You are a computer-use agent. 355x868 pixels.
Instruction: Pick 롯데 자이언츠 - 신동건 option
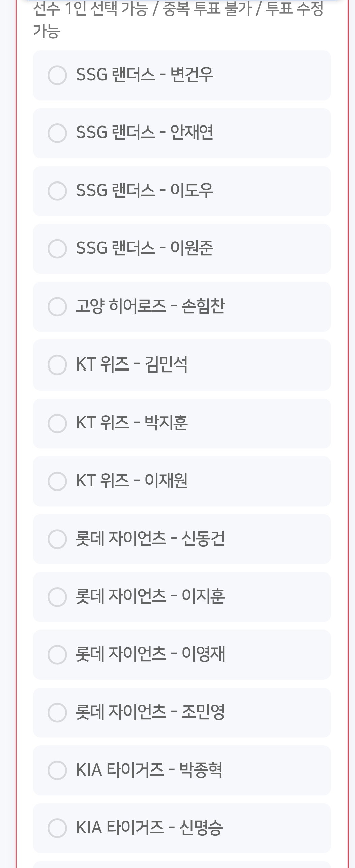pos(57,539)
